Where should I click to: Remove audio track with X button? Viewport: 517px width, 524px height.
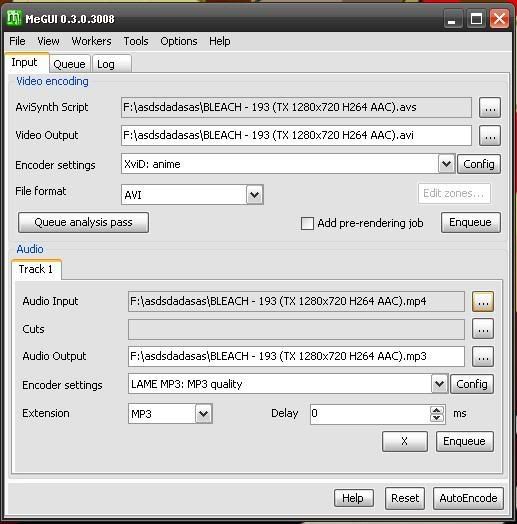coord(405,441)
